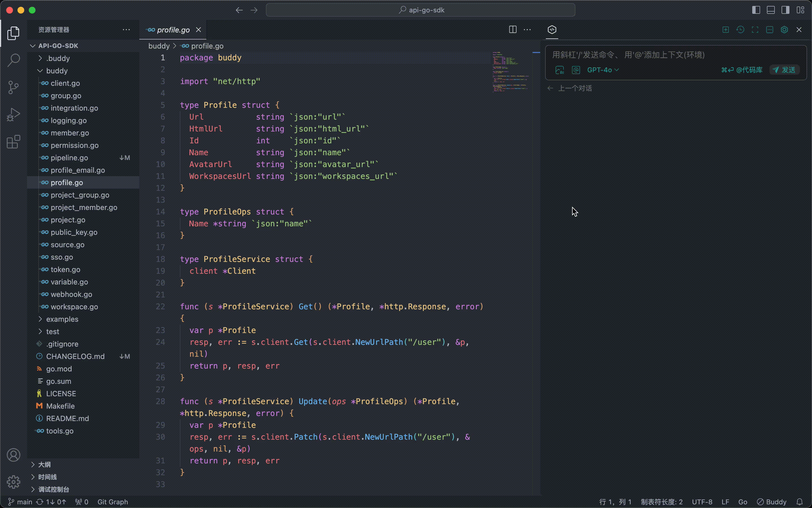Click the @ add context icon
The height and width of the screenshot is (508, 812).
pos(576,70)
